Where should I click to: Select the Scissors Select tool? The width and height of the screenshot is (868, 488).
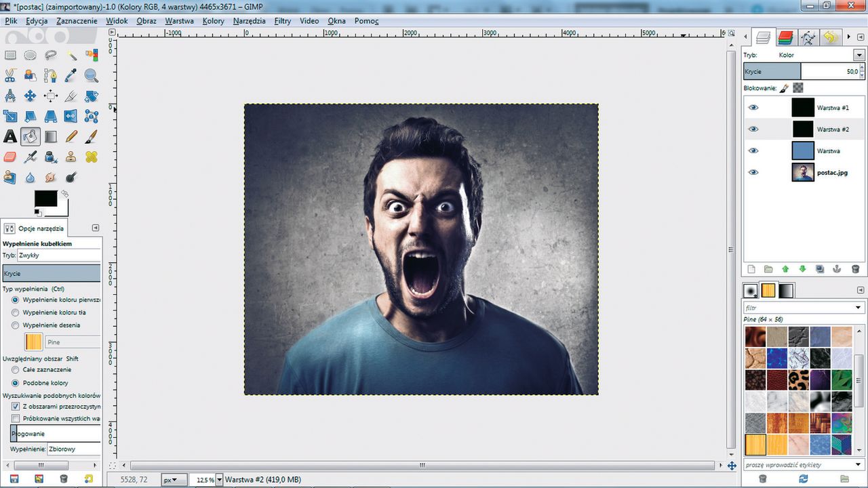(x=10, y=75)
